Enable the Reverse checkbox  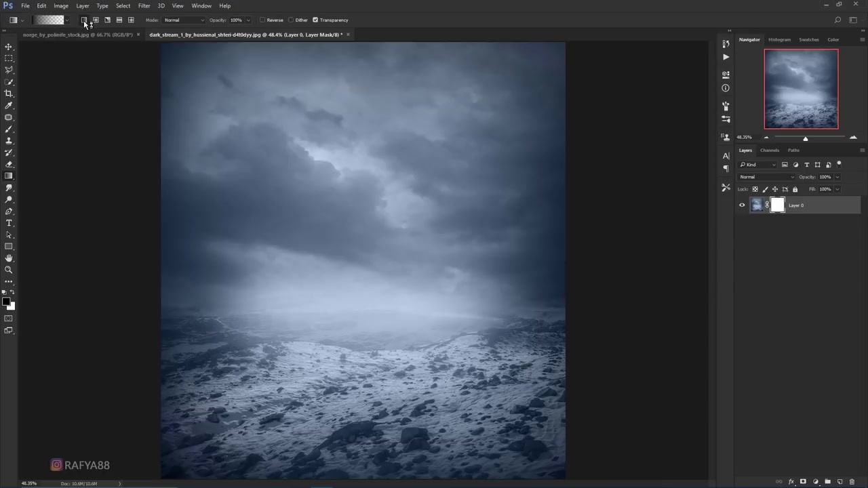(x=262, y=20)
